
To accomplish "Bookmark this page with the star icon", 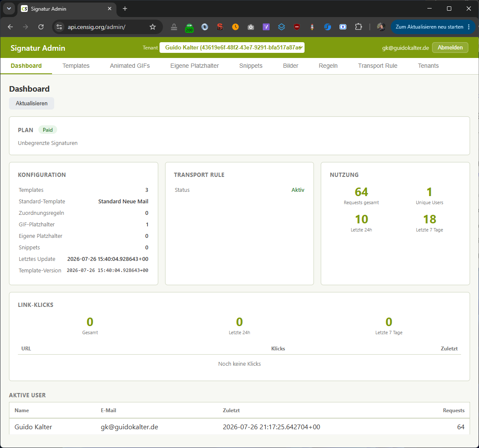I will [153, 27].
